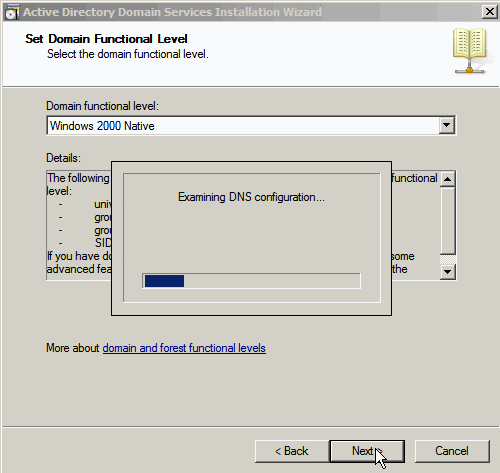Click the wizard title bar text
Image resolution: width=500 pixels, height=473 pixels.
[172, 12]
